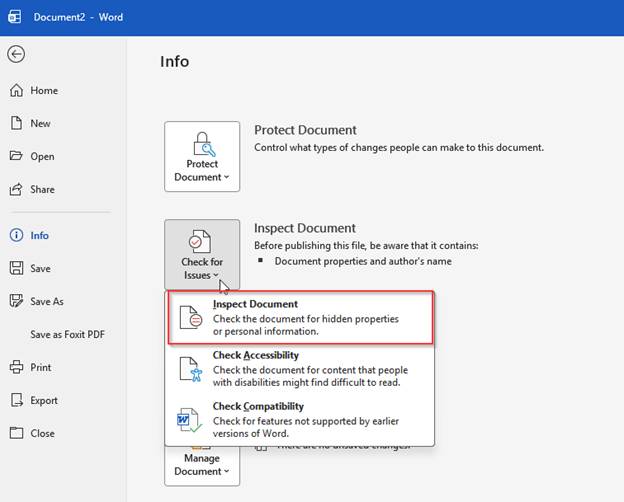Collapse the Check for Issues dropdown arrow
Viewport: 624px width, 502px height.
click(x=216, y=275)
